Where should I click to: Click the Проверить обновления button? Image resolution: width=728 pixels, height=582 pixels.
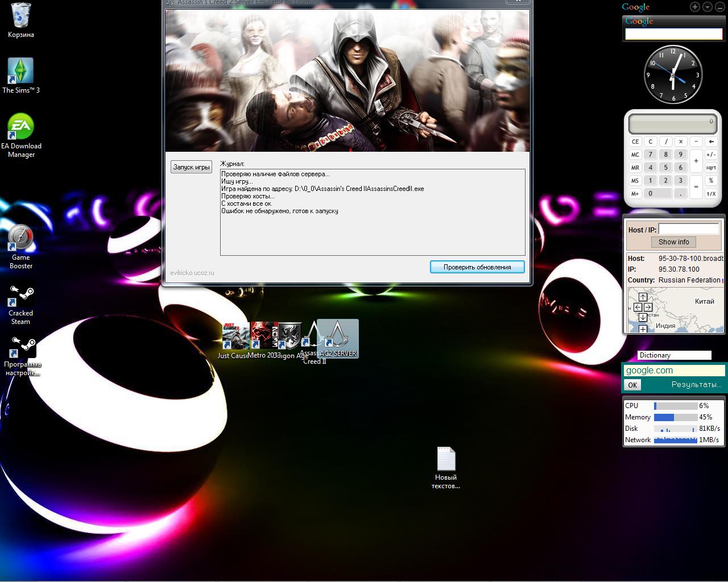477,267
